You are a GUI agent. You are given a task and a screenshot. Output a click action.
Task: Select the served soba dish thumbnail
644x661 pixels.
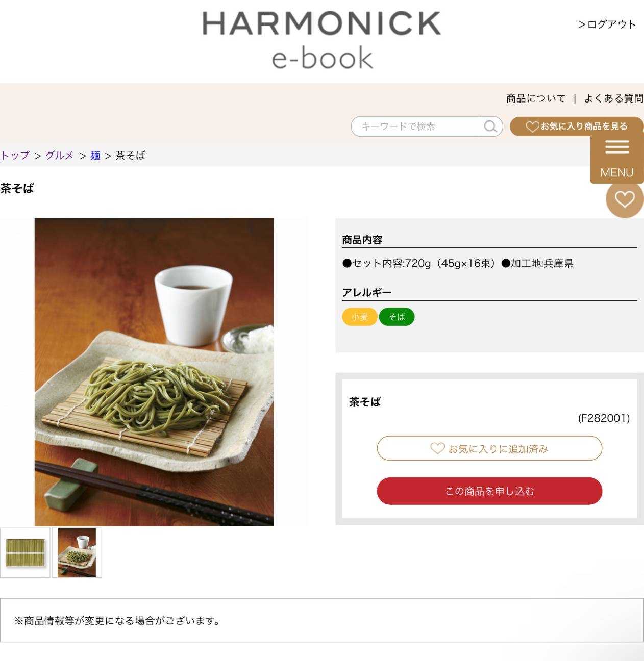tap(77, 552)
